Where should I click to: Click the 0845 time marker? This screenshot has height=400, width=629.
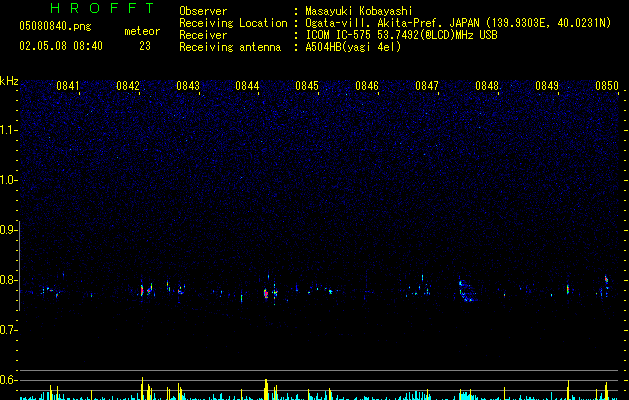click(307, 86)
